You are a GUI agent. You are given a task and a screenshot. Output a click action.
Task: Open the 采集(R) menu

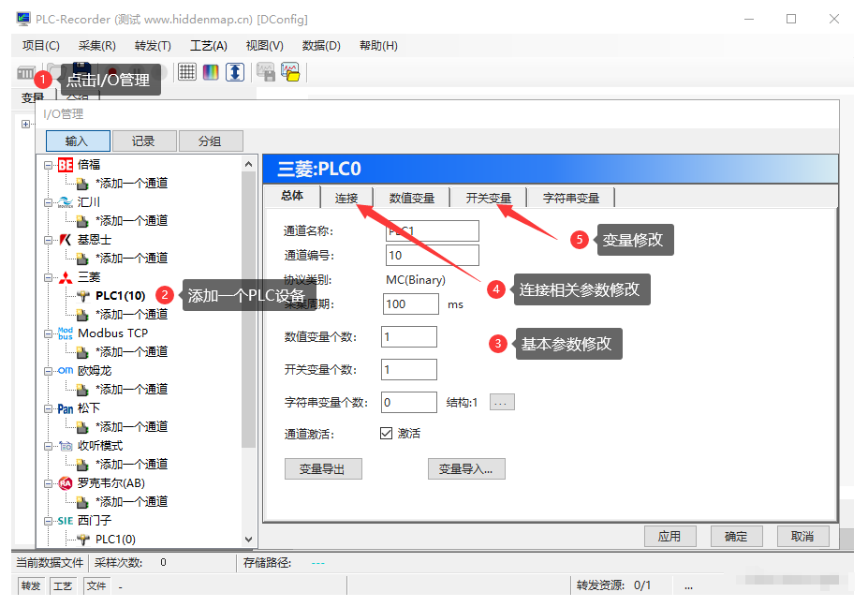(x=96, y=45)
